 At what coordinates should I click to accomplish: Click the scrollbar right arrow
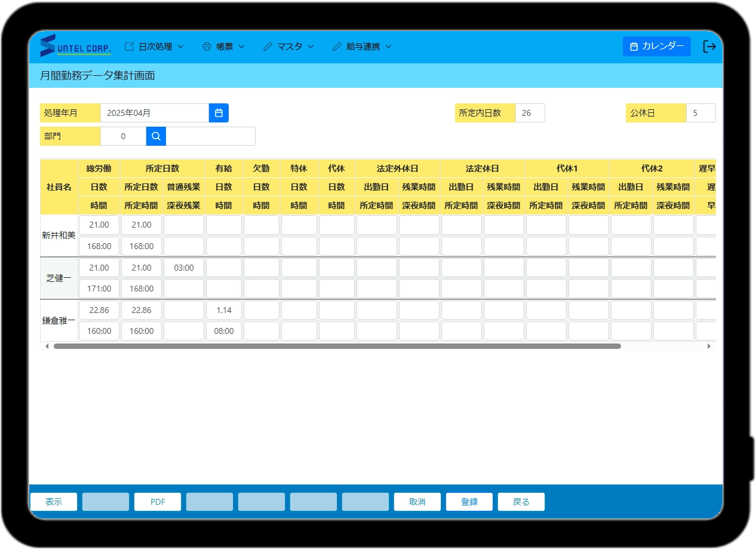709,346
